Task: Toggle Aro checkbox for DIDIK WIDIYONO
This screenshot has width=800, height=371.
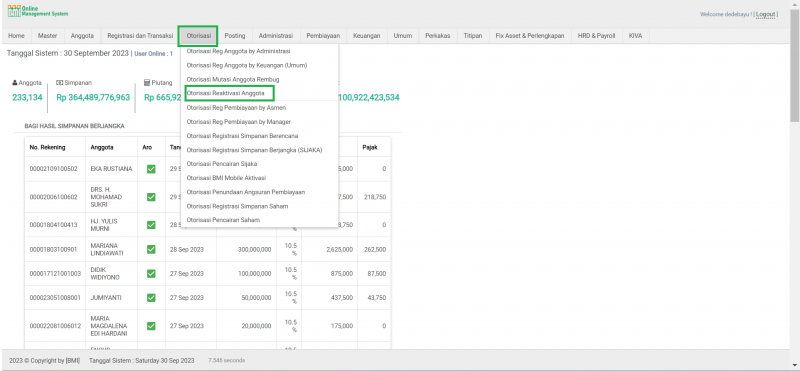Action: pyautogui.click(x=151, y=274)
